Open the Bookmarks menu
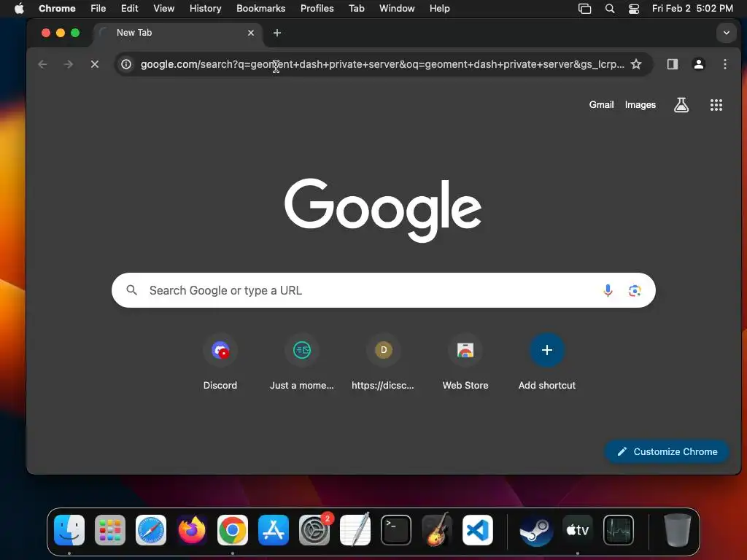This screenshot has width=747, height=560. 260,9
